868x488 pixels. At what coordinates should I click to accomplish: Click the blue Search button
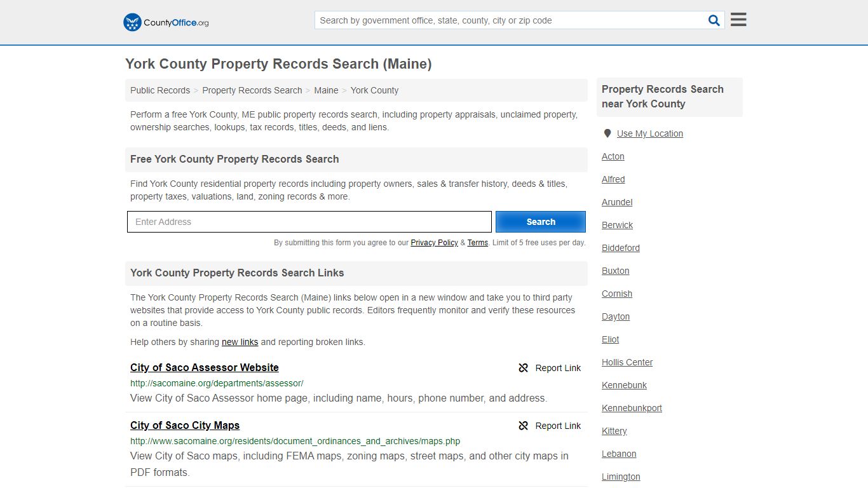pos(541,222)
